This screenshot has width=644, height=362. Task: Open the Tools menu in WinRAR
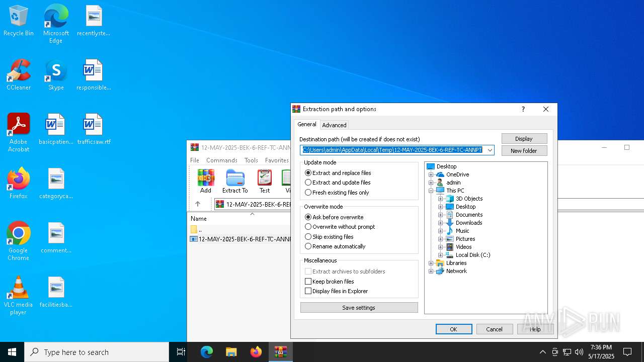[x=251, y=160]
